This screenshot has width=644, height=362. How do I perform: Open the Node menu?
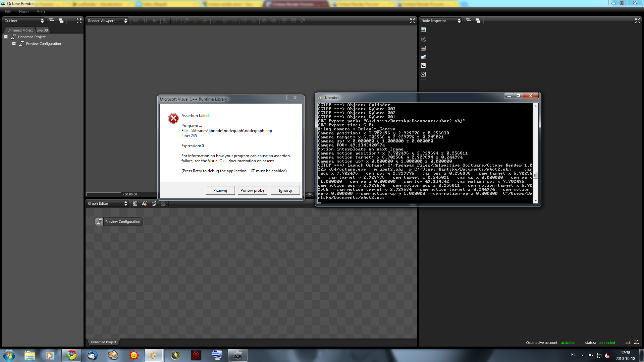coord(23,11)
